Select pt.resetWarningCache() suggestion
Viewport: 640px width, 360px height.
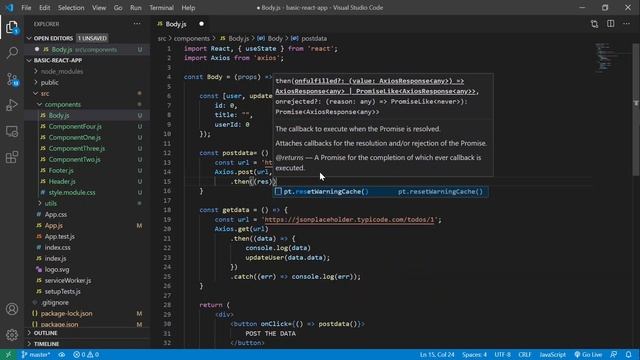pyautogui.click(x=380, y=191)
